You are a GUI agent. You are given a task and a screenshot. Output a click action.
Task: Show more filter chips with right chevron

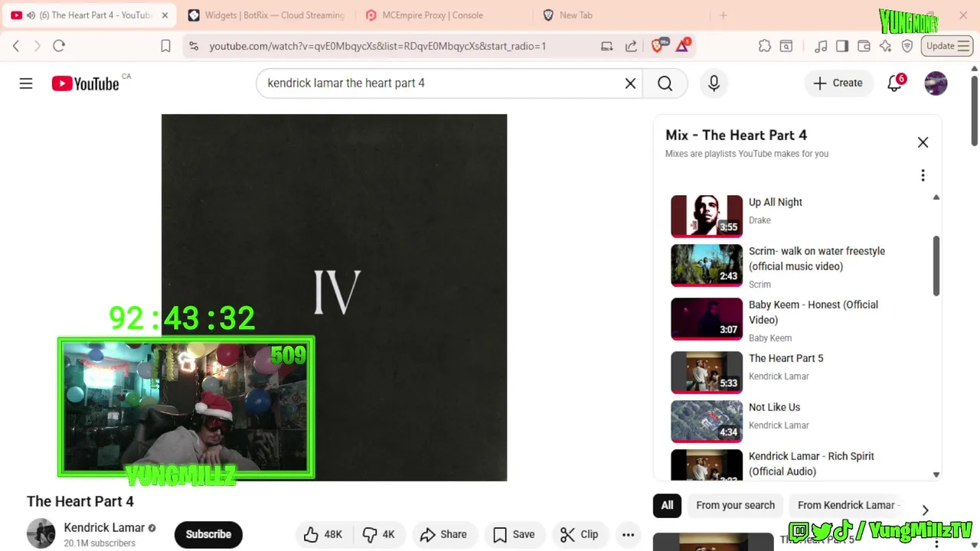[x=925, y=510]
